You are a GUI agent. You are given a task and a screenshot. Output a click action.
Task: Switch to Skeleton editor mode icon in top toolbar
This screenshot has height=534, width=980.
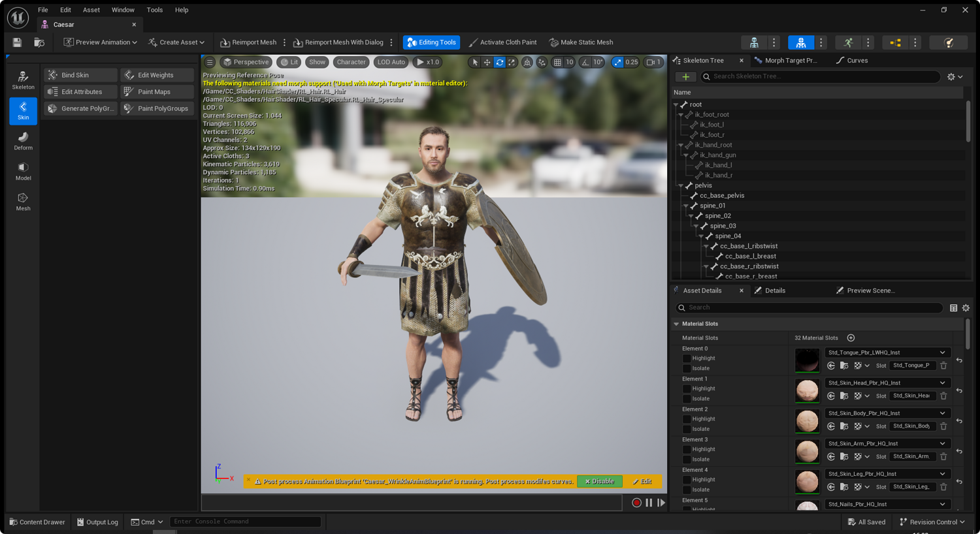pos(754,42)
